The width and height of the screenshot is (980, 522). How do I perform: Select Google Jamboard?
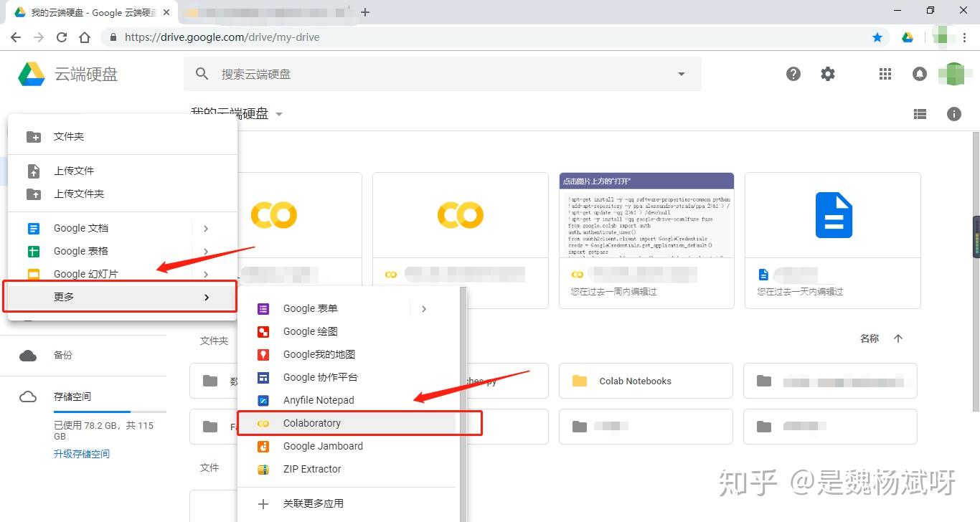click(x=322, y=446)
